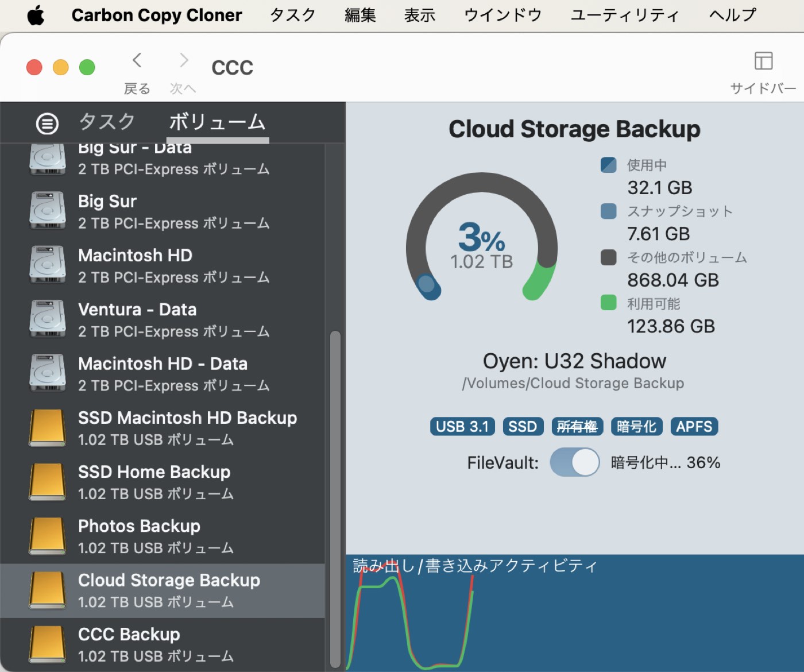Switch to the タスク sidebar tab
This screenshot has height=672, width=804.
(x=107, y=122)
